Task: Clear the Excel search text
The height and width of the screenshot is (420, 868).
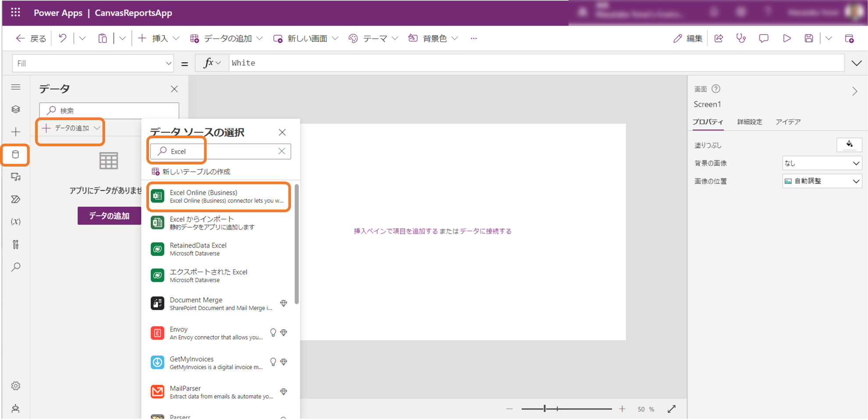Action: pyautogui.click(x=282, y=151)
